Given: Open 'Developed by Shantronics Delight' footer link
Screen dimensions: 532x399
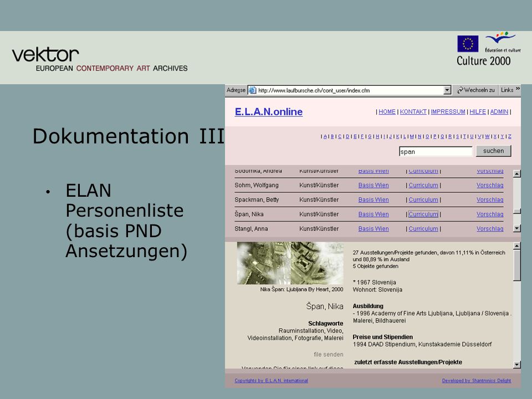Looking at the screenshot, I should 477,381.
